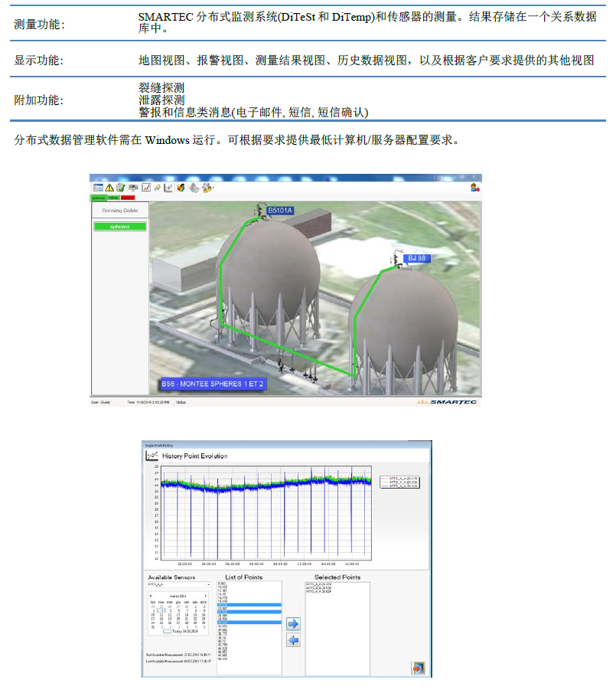Open the history graph toolbar icon
Viewport: 616px width, 693px height.
(146, 188)
